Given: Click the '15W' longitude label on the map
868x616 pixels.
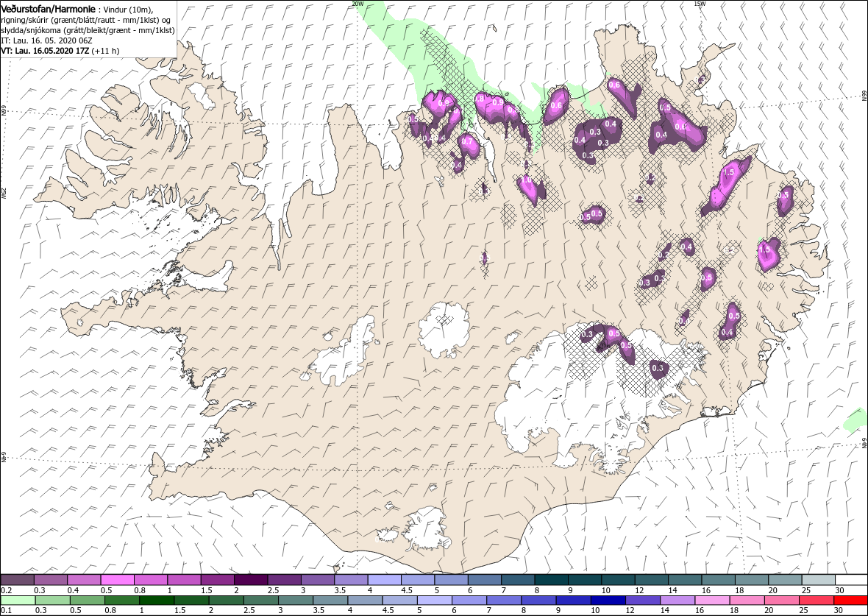Looking at the screenshot, I should [700, 4].
